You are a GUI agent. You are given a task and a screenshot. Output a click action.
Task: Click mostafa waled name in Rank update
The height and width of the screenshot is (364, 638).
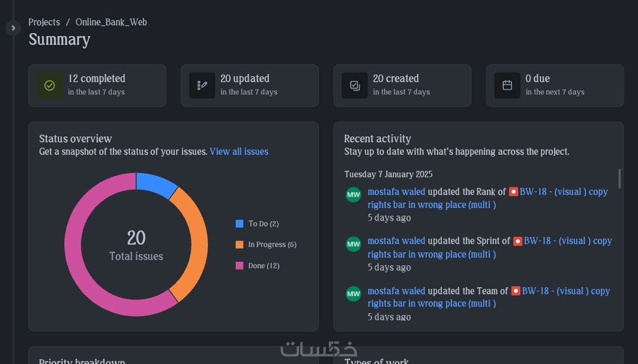(396, 192)
